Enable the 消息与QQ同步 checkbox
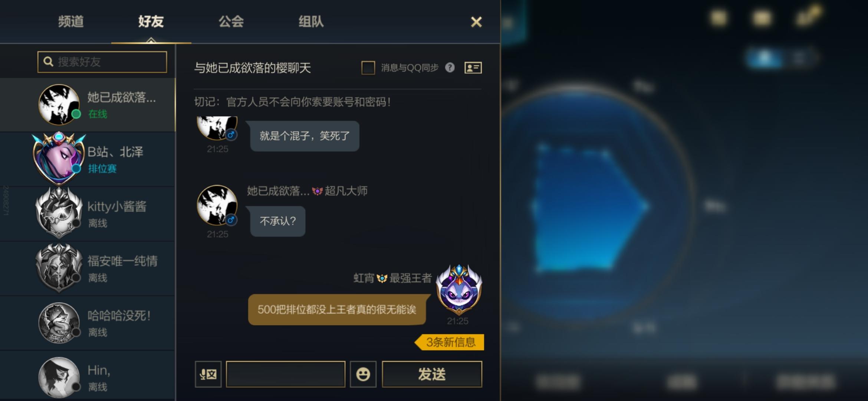 point(368,68)
